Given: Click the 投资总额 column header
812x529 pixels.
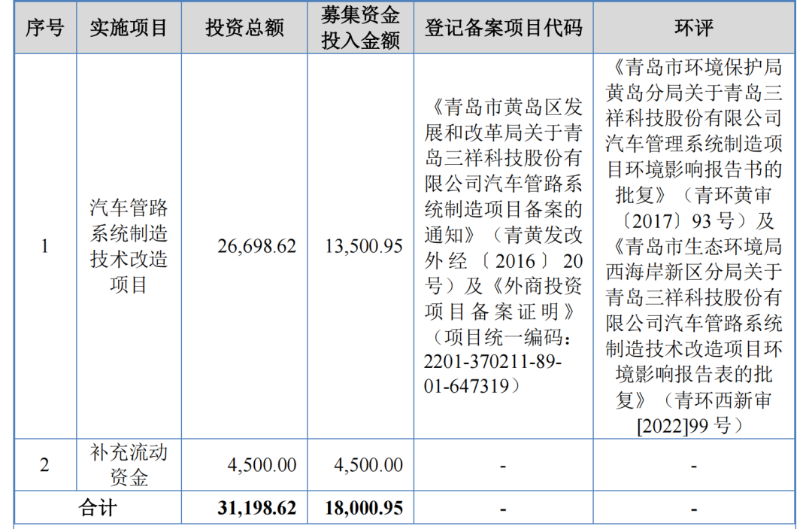Looking at the screenshot, I should (x=244, y=27).
